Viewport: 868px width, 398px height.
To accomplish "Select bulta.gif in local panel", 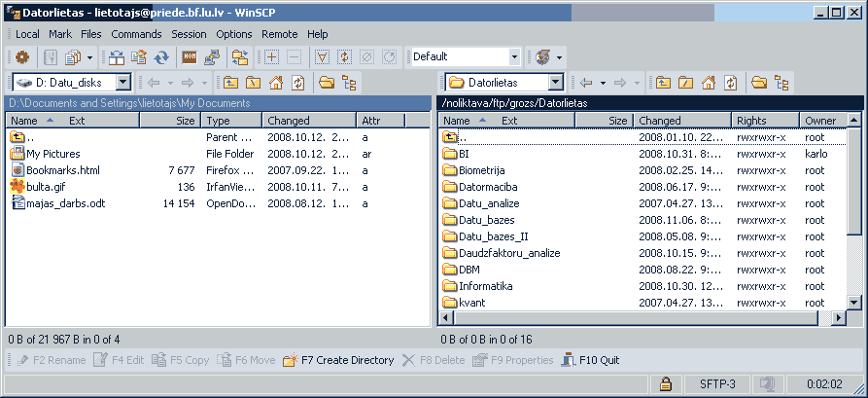I will (x=46, y=187).
